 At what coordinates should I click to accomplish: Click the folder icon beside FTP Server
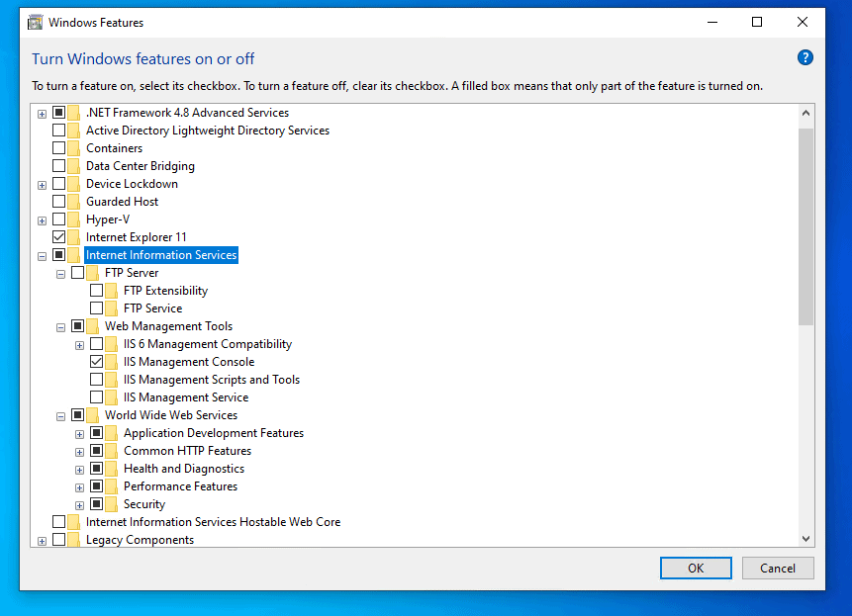92,273
